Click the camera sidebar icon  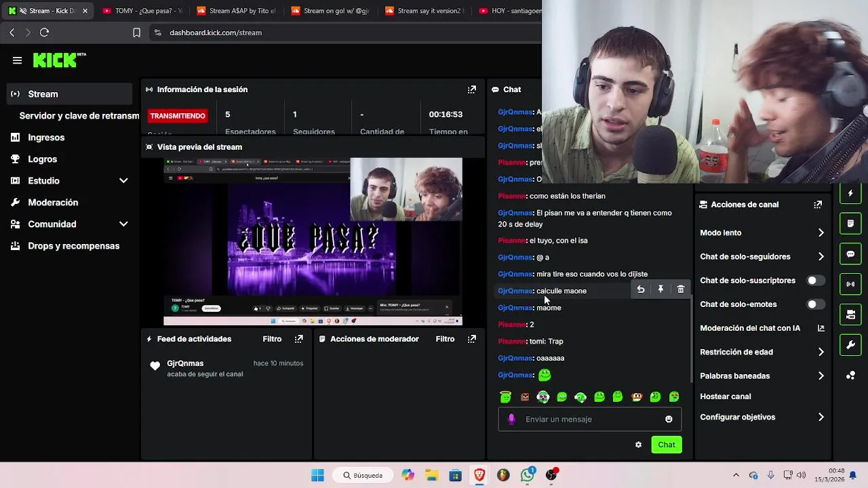point(850,314)
